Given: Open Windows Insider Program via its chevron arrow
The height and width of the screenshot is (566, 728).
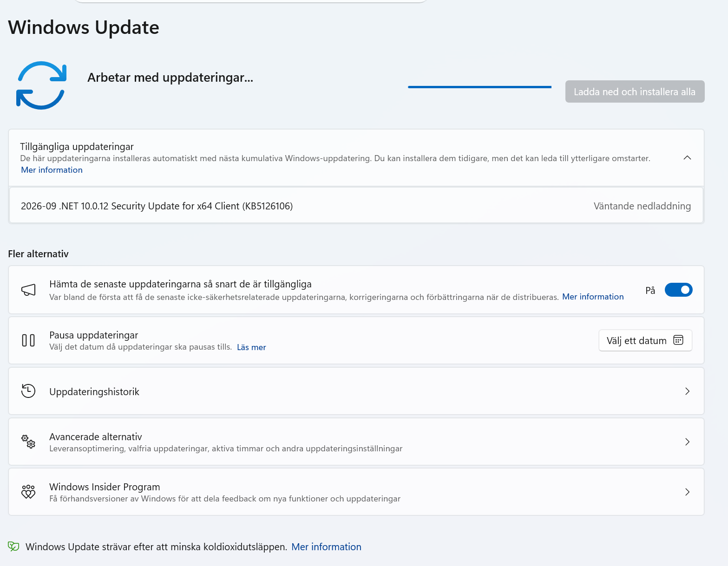Looking at the screenshot, I should coord(687,492).
